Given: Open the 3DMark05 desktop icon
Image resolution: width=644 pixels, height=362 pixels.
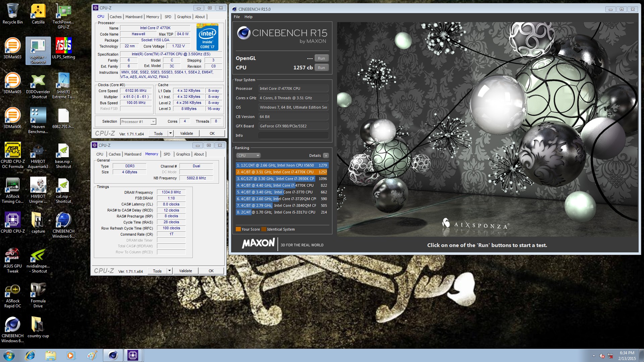Looking at the screenshot, I should click(x=13, y=83).
